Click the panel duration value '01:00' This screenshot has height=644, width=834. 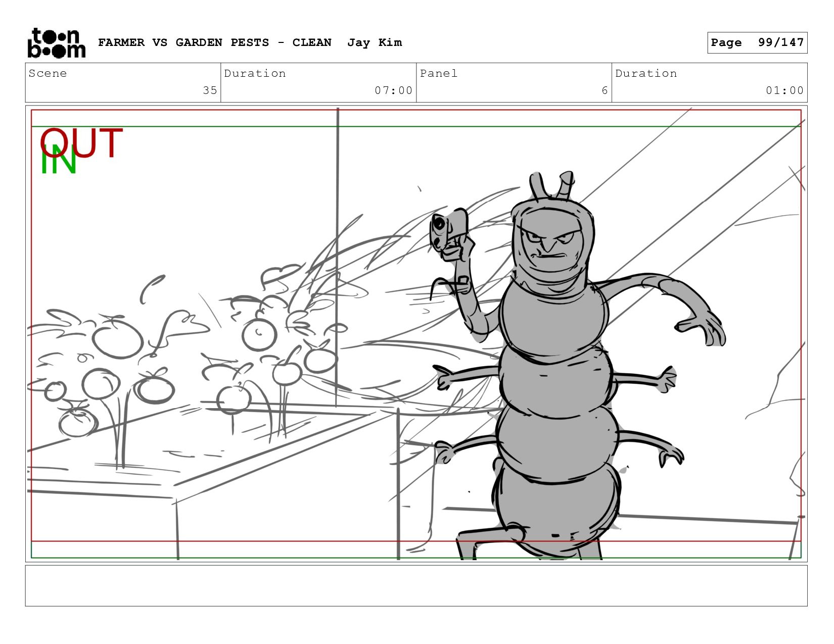[784, 90]
